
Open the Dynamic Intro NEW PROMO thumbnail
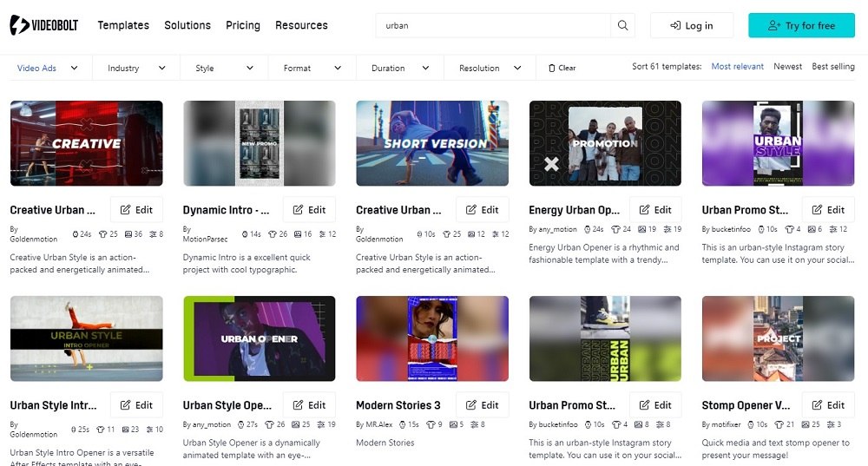click(259, 143)
